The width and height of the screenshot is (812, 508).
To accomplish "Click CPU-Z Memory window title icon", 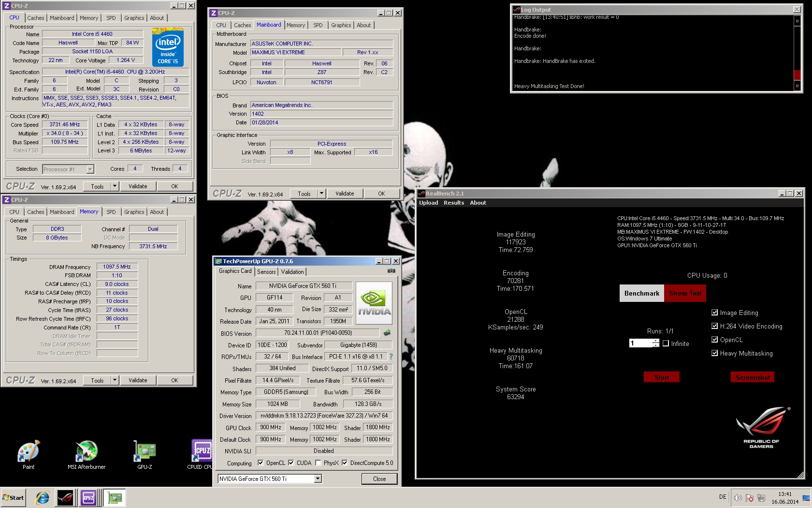I will point(6,200).
